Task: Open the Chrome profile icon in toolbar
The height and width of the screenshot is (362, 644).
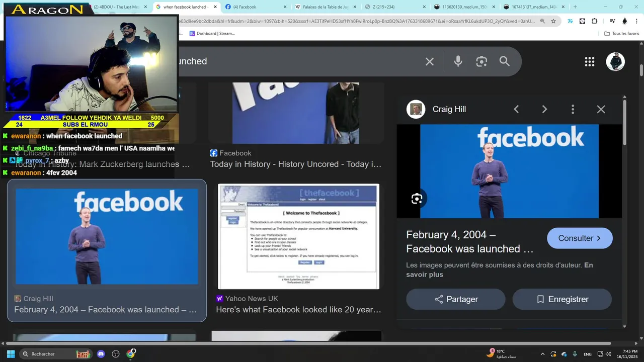Action: 625,21
